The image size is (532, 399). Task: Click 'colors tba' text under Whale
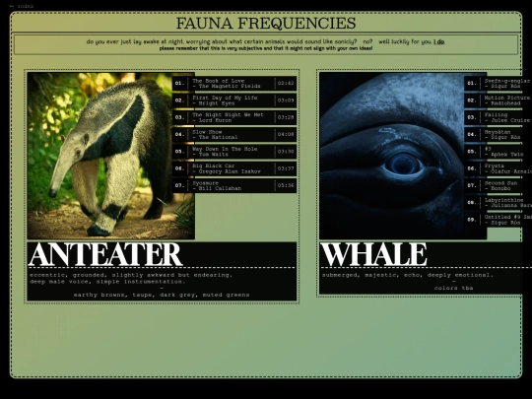point(453,288)
